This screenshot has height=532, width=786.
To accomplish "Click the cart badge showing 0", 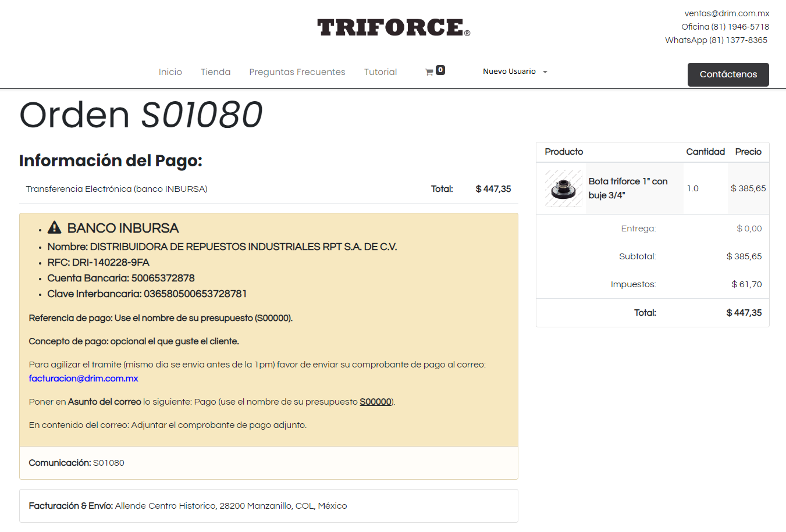I will (x=440, y=70).
